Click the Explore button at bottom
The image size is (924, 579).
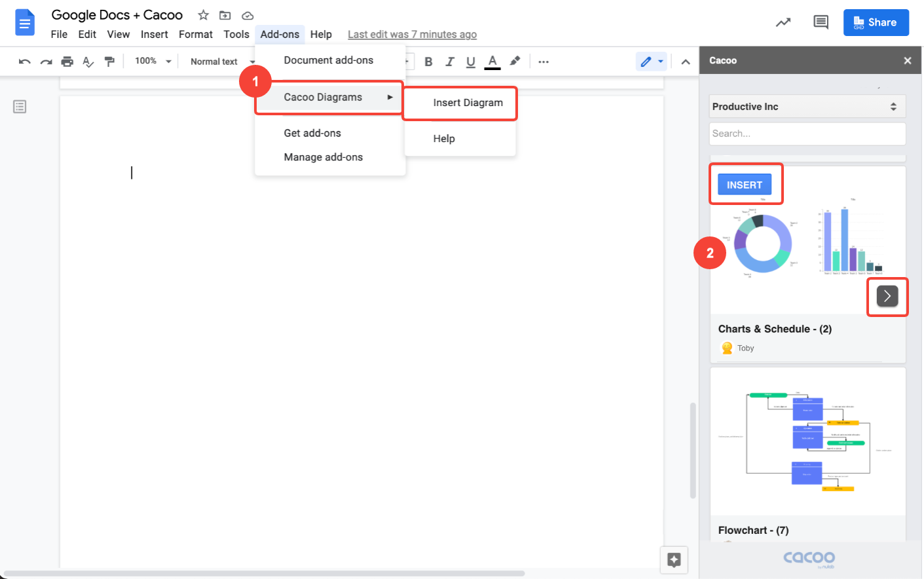coord(674,559)
